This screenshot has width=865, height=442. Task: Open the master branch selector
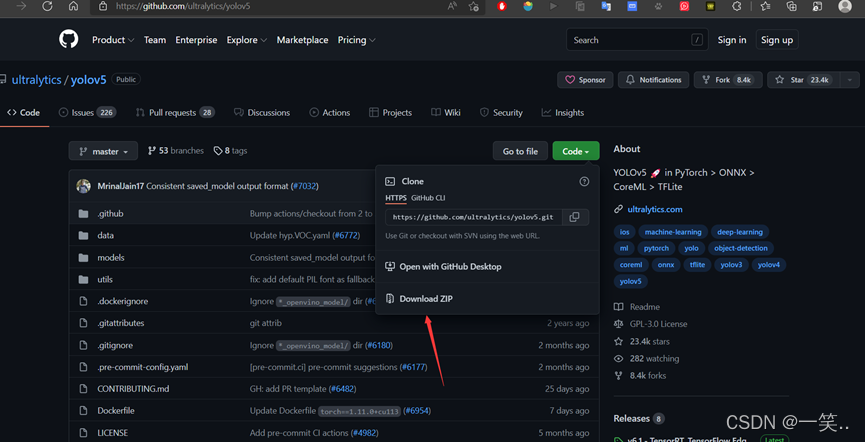point(103,151)
